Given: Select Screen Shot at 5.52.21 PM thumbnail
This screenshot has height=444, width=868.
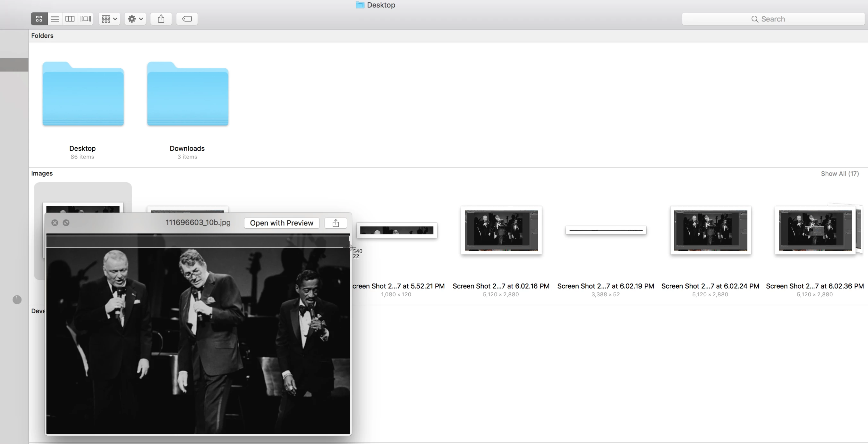Looking at the screenshot, I should click(396, 230).
